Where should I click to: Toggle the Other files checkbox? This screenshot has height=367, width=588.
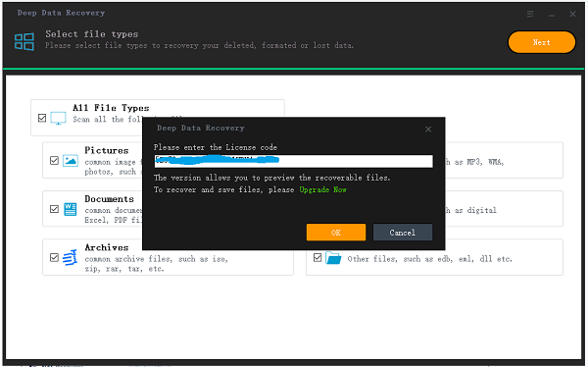318,257
